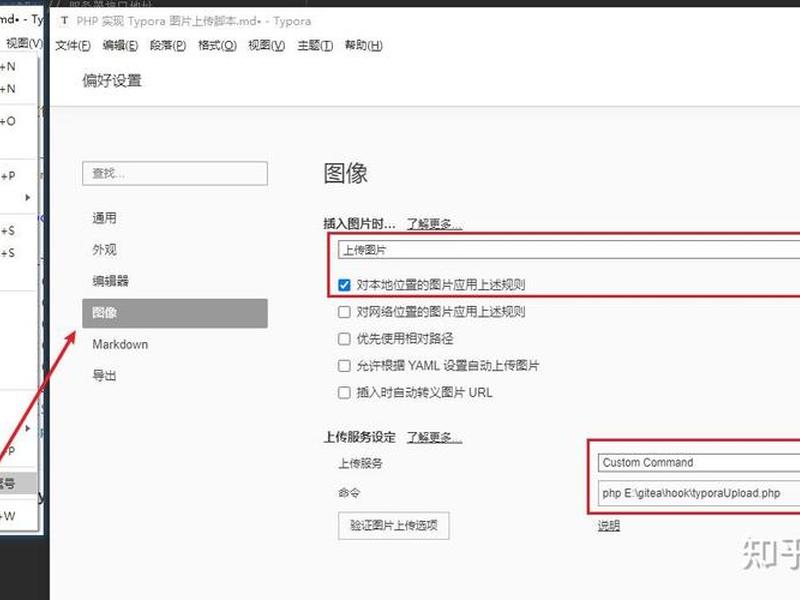
Task: Click the php command input field
Action: tap(699, 493)
